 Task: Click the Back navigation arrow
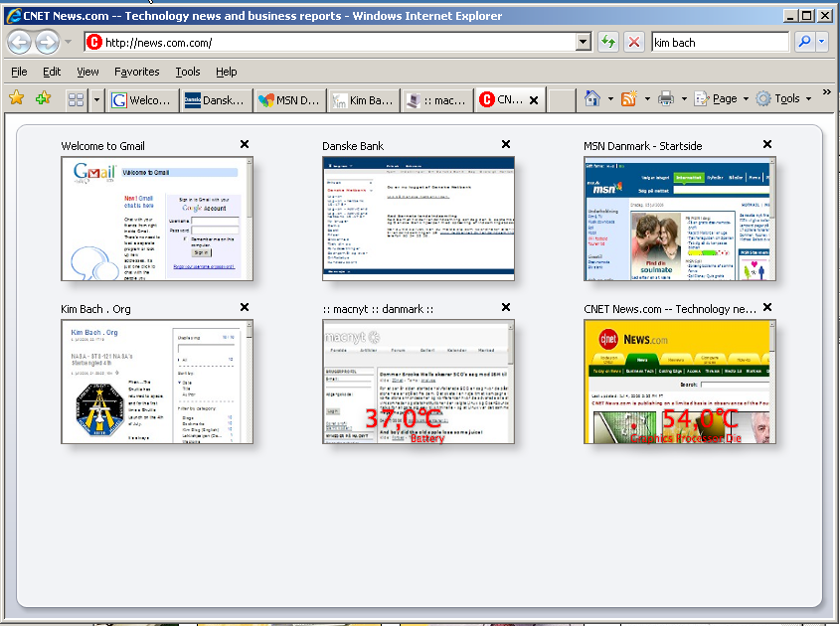pos(19,42)
